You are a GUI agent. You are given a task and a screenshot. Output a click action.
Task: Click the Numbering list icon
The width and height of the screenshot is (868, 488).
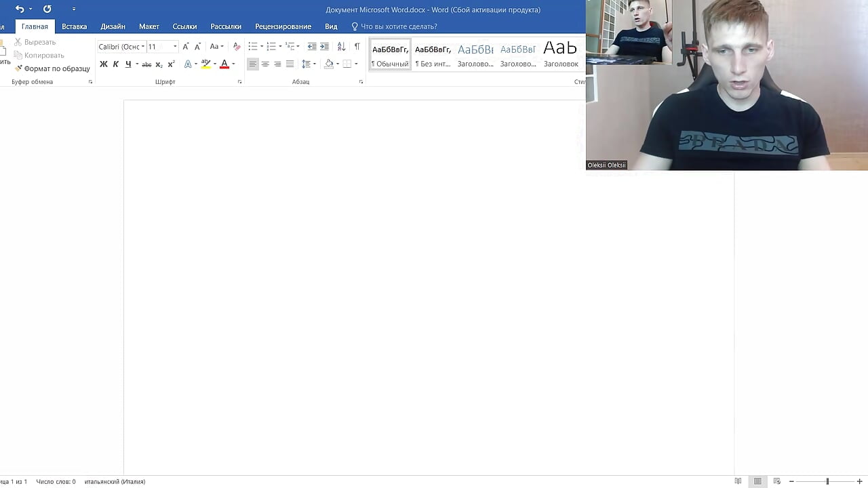tap(271, 47)
